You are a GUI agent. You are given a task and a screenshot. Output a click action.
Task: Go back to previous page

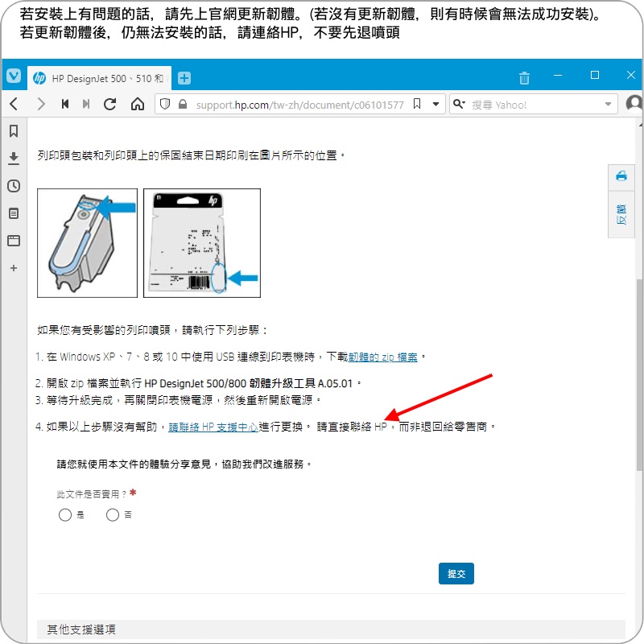coord(14,104)
